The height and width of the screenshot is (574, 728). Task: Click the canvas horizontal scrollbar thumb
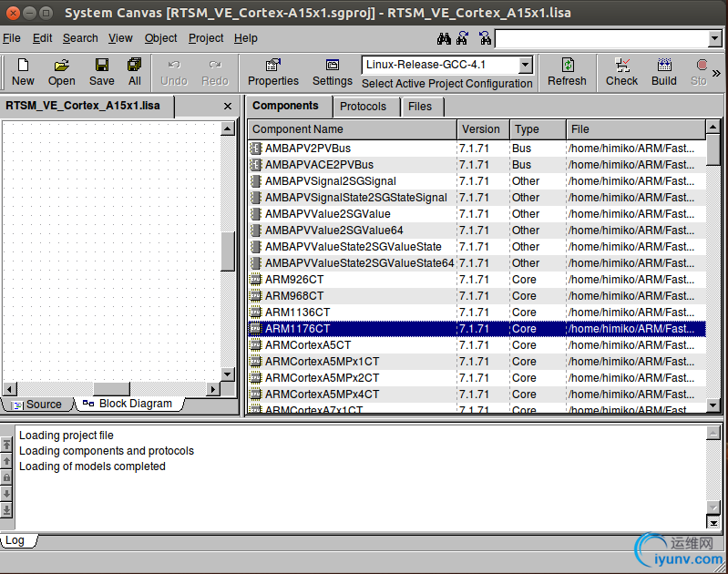(111, 389)
